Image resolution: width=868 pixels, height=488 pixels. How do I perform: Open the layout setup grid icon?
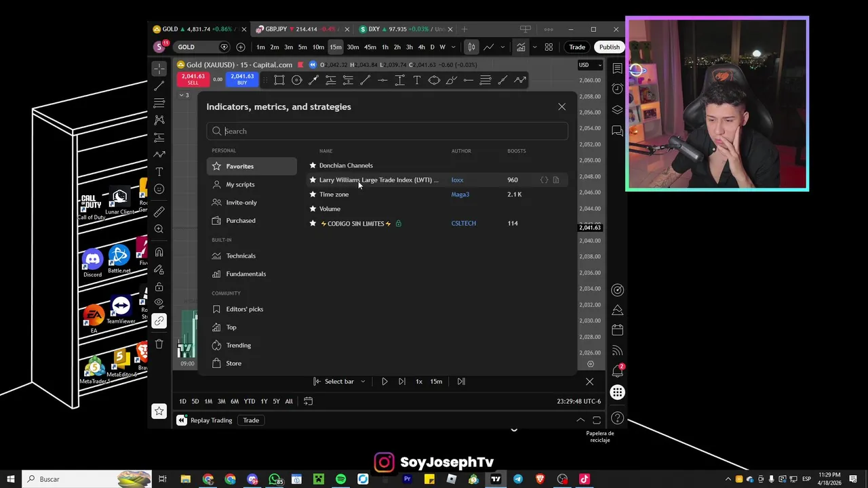549,47
